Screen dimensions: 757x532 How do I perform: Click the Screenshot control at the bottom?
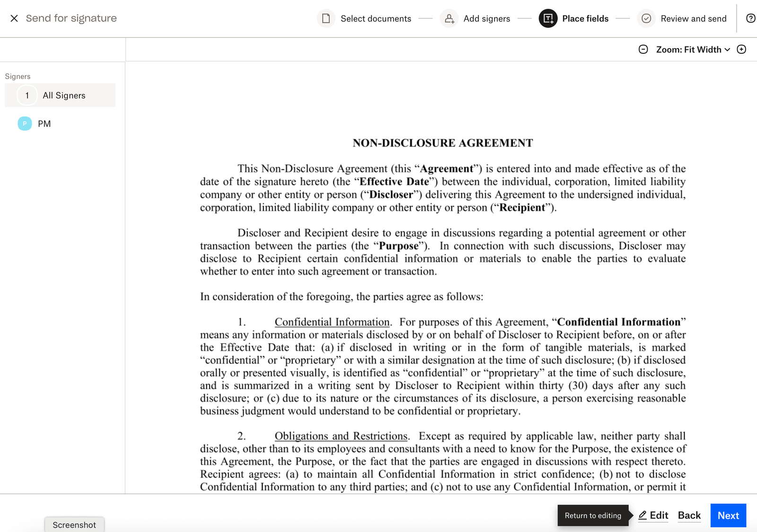tap(74, 525)
